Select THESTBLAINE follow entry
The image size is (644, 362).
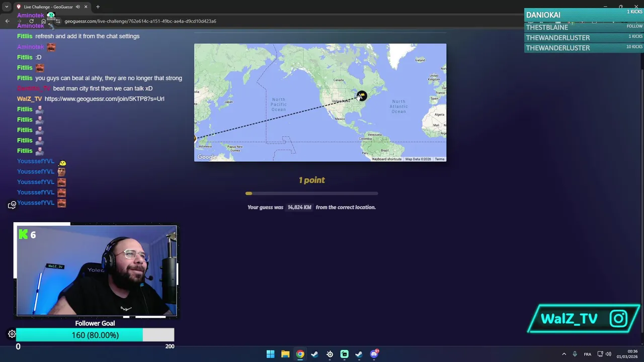point(584,27)
